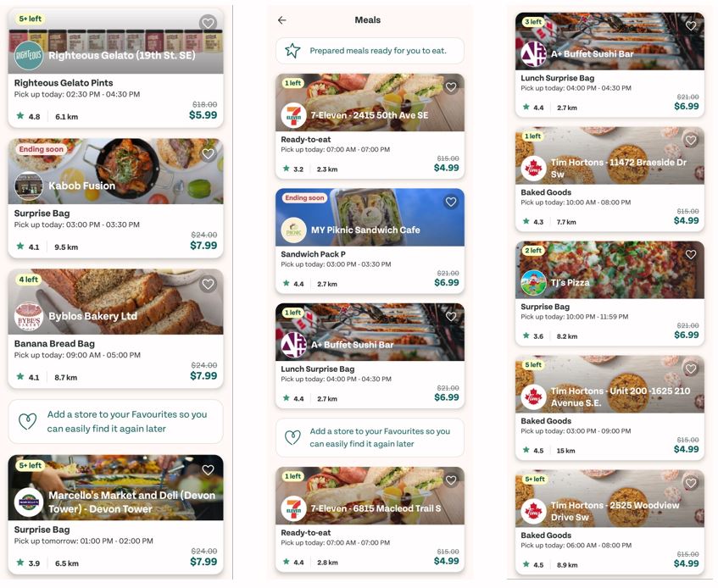Open Sandwich Pack P offer details
718x588 pixels.
tap(370, 241)
